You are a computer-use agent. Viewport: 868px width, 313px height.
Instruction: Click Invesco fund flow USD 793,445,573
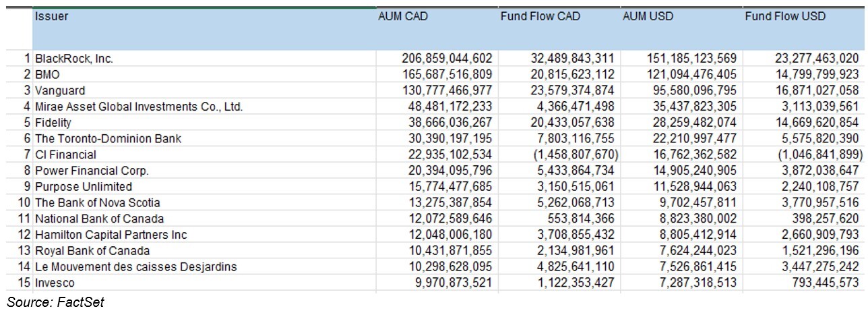coord(826,283)
